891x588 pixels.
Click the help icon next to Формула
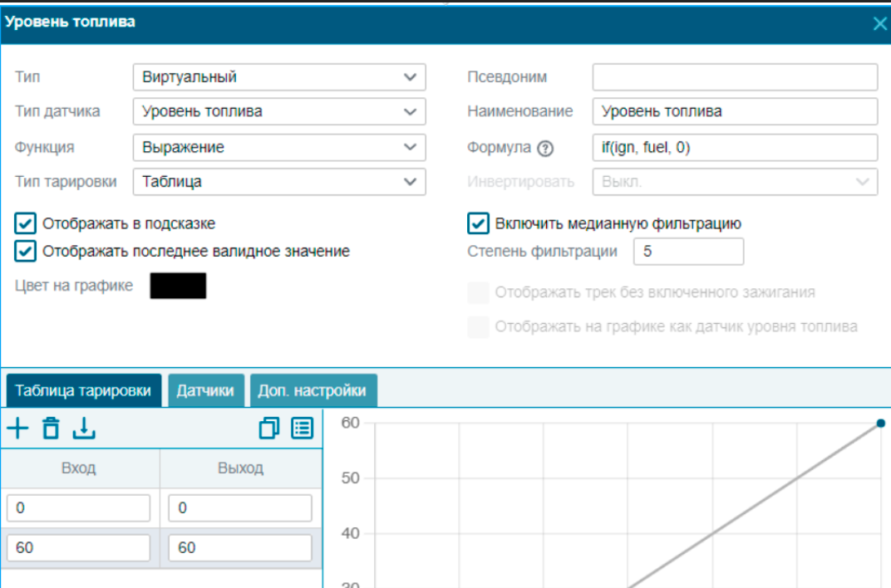click(x=545, y=149)
